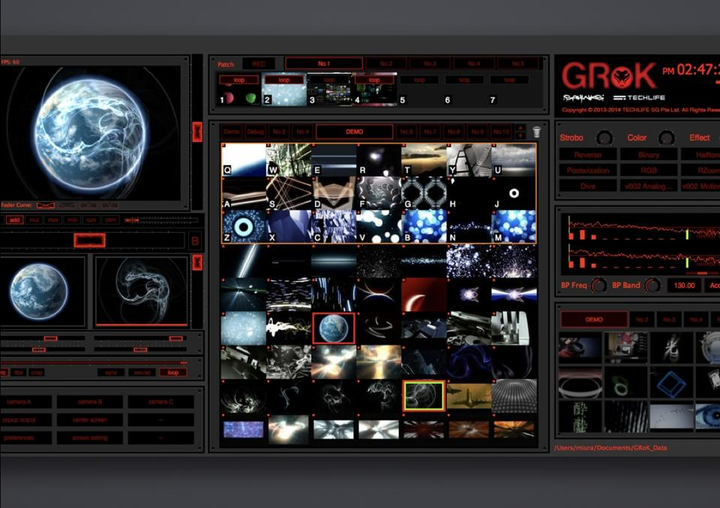Viewport: 720px width, 508px height.
Task: Toggle the loop button in the channel controls
Action: point(173,373)
